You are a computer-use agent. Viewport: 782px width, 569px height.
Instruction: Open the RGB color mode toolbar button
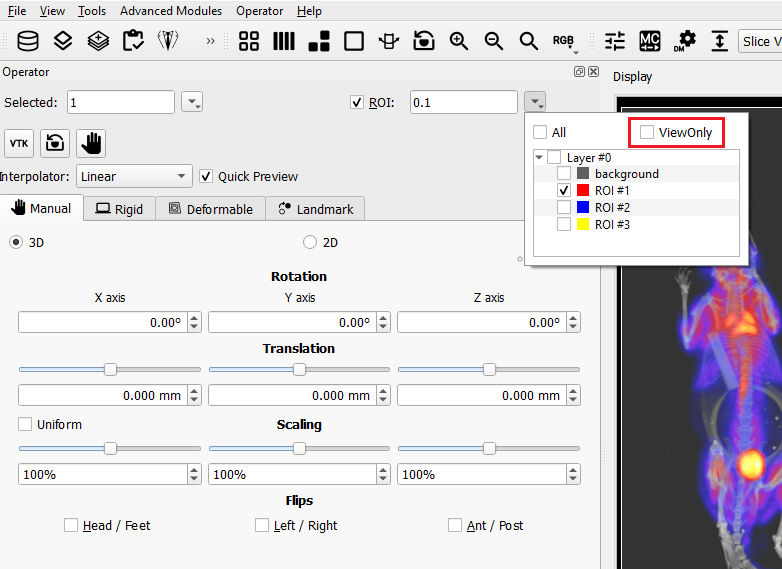tap(564, 41)
